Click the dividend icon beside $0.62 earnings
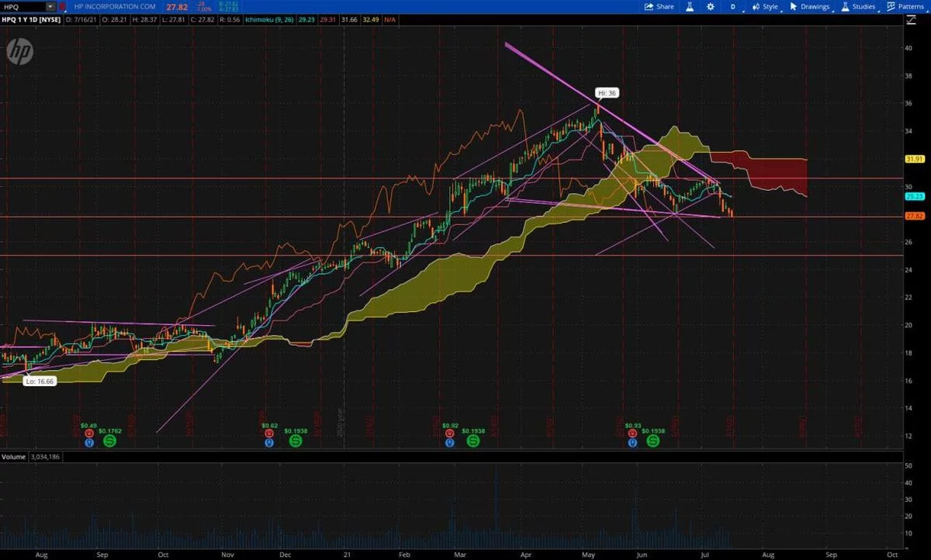 (296, 441)
